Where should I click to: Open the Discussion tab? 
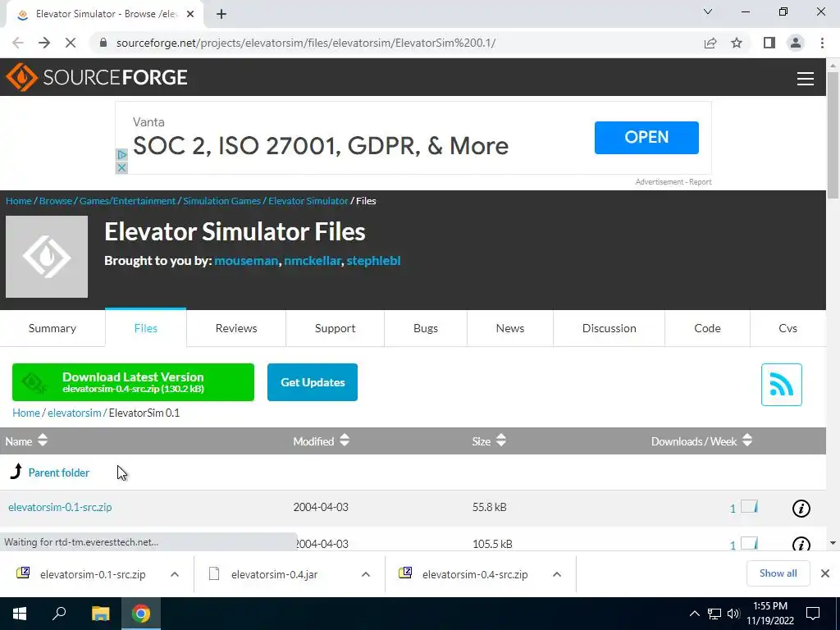point(609,328)
